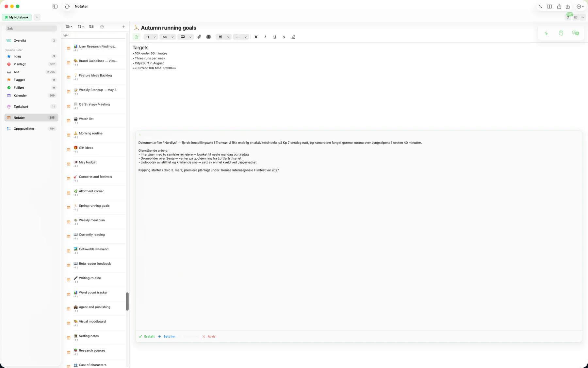Open the text alignment dropdown
The height and width of the screenshot is (368, 588).
point(224,37)
